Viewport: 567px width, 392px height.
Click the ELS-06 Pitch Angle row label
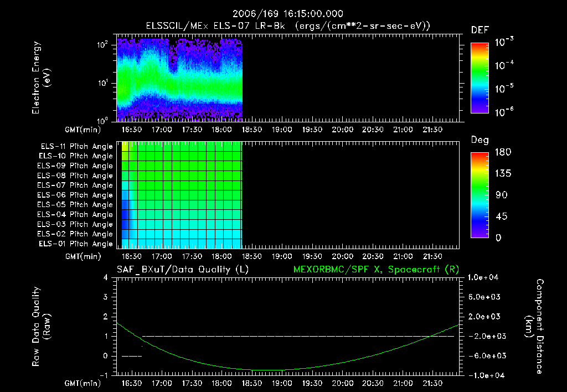[75, 195]
